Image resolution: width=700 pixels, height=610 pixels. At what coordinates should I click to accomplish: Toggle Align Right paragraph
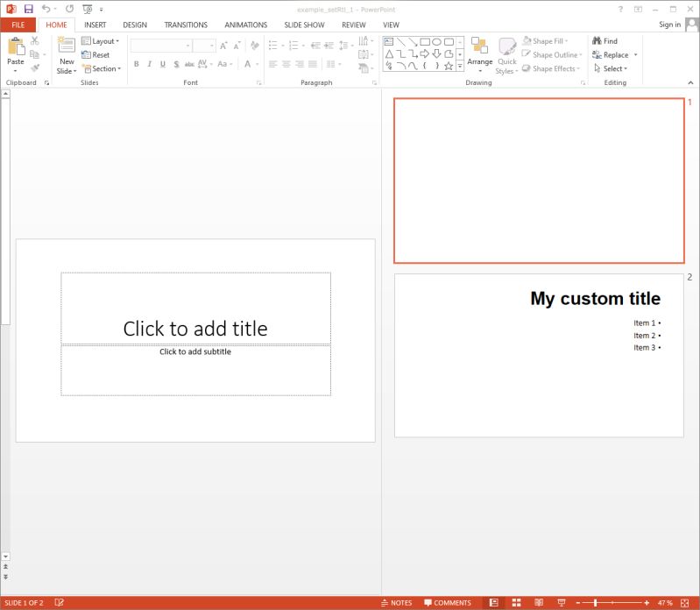click(x=300, y=64)
